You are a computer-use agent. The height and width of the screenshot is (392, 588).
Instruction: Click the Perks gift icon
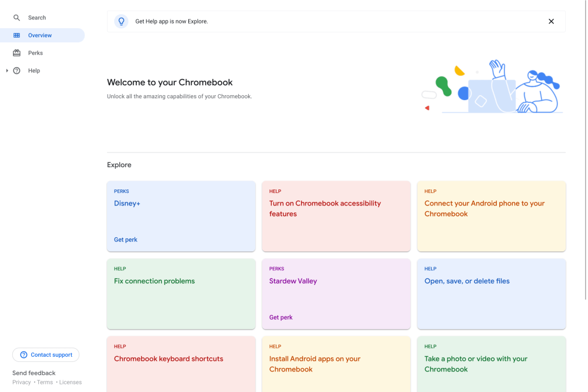[16, 53]
